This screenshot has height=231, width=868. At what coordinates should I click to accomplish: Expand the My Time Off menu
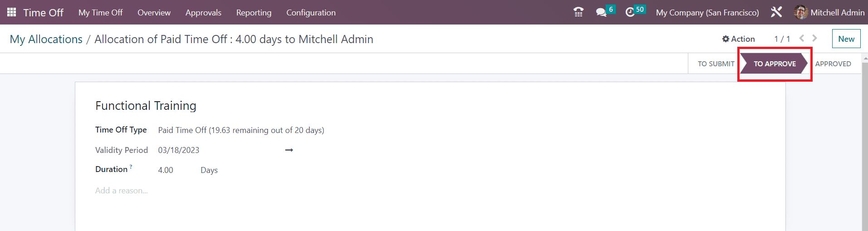(x=100, y=13)
